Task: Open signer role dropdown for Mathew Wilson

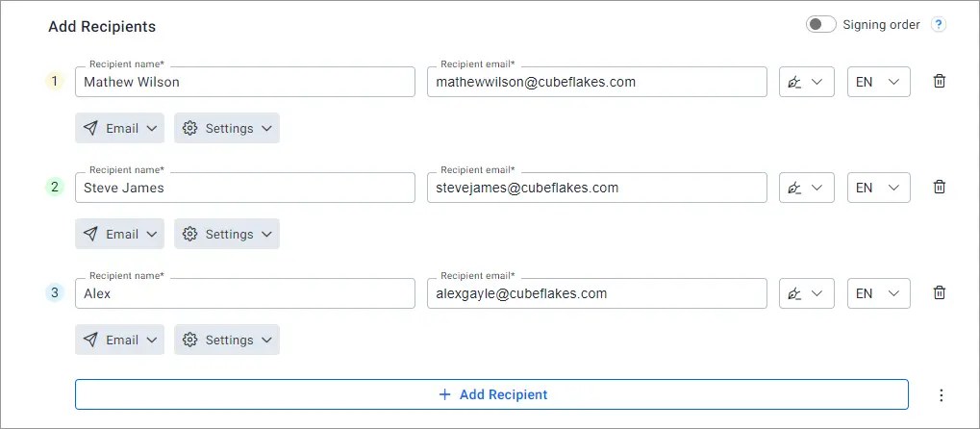Action: [807, 82]
